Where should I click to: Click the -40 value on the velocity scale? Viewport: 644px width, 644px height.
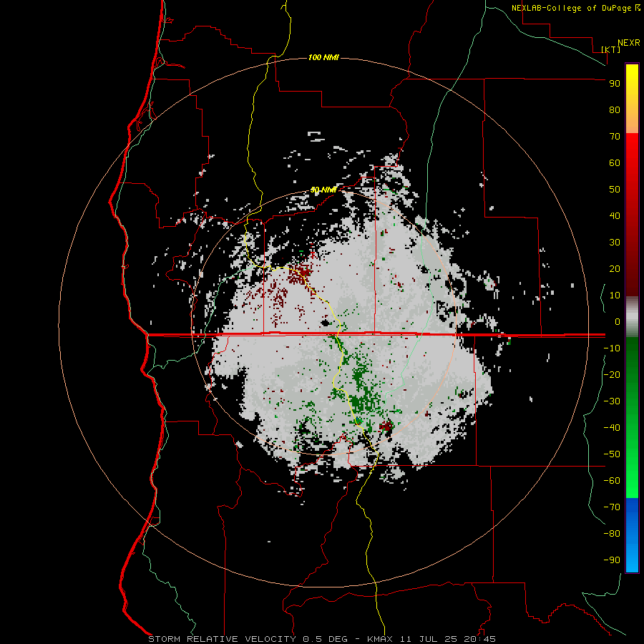pyautogui.click(x=612, y=428)
